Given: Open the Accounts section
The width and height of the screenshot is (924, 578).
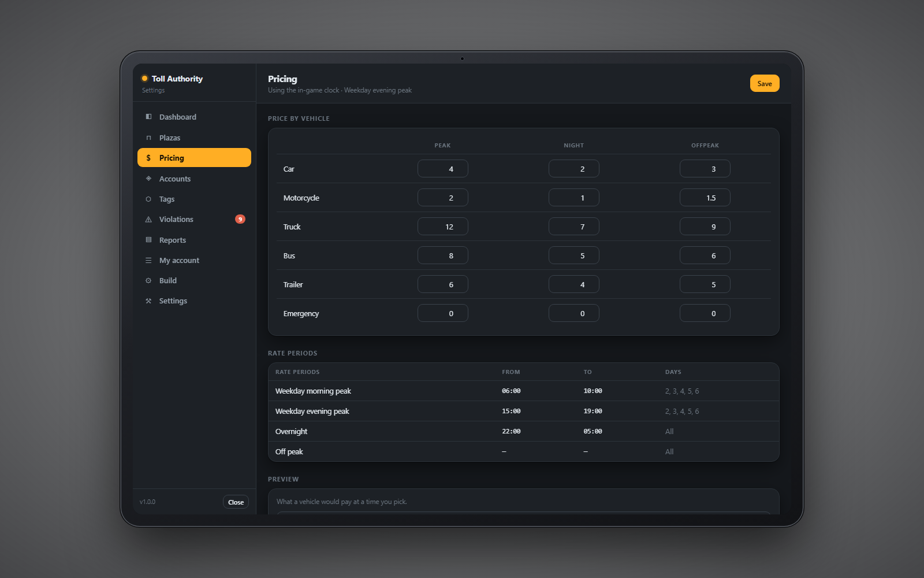Looking at the screenshot, I should (194, 179).
